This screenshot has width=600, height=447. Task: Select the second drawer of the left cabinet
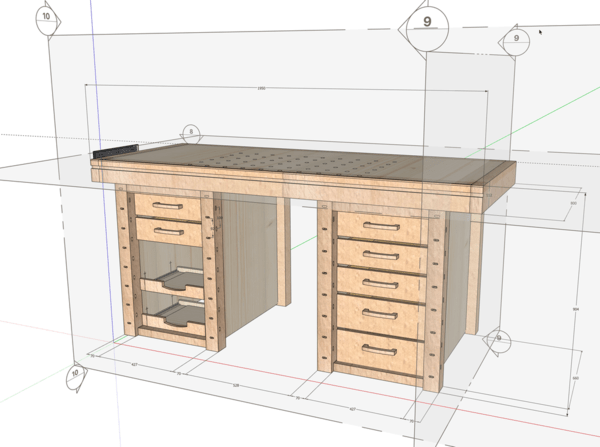point(166,232)
